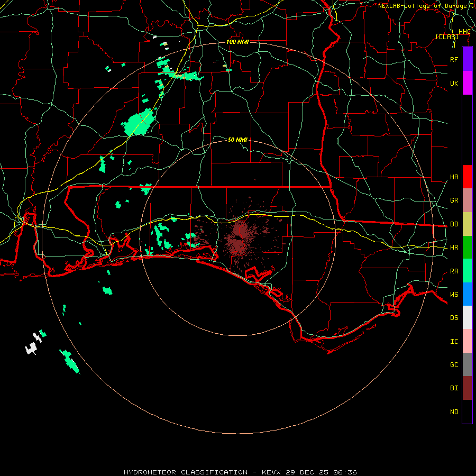476x476 pixels.
Task: Click the light pink IC legend swatch
Action: coord(467,341)
